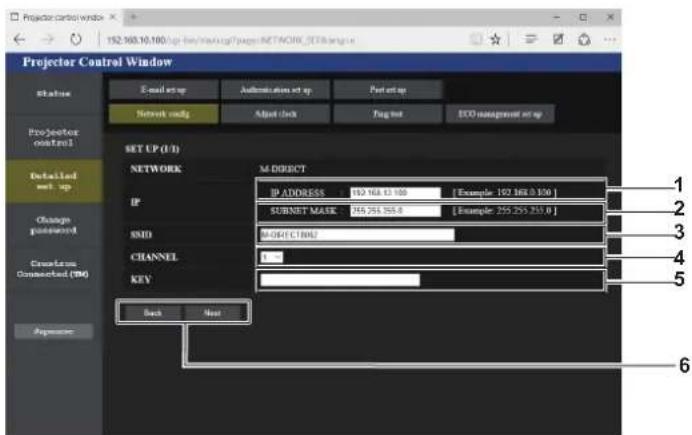
Task: Open the Change password sidebar page
Action: (x=54, y=225)
